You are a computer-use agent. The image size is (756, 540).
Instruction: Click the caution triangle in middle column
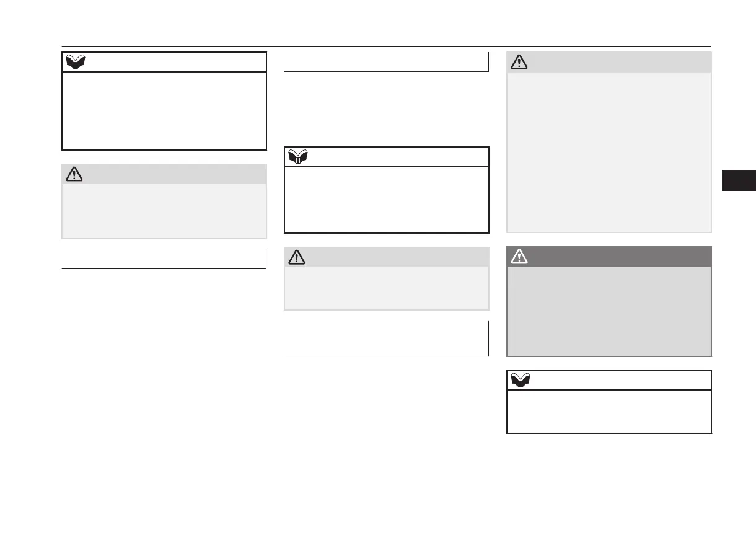coord(296,257)
